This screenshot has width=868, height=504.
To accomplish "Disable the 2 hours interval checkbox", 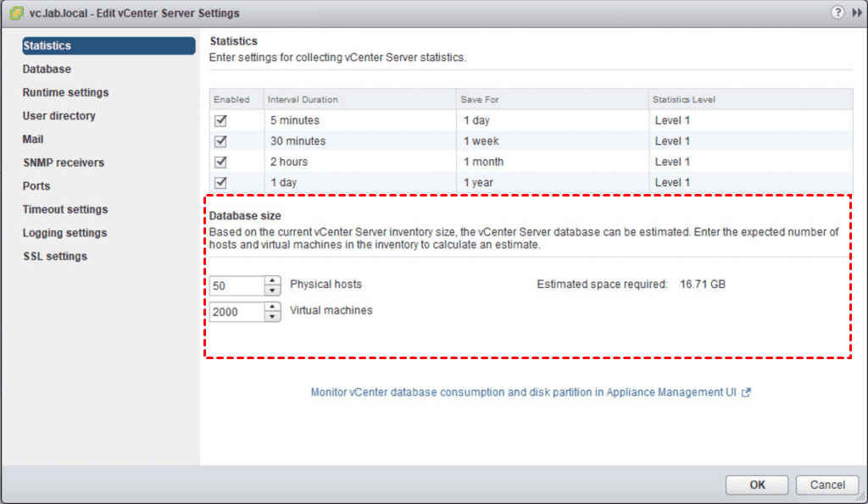I will 220,162.
